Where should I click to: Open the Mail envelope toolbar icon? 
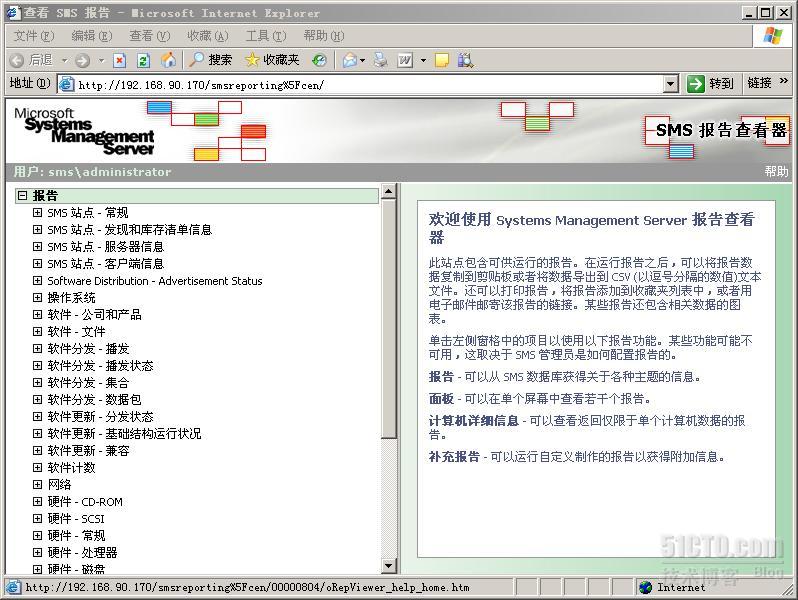[350, 61]
